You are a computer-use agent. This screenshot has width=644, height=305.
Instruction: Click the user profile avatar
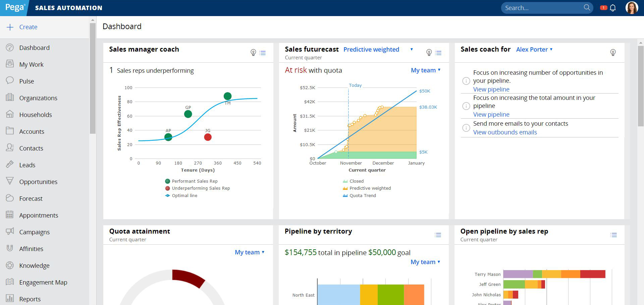[632, 8]
